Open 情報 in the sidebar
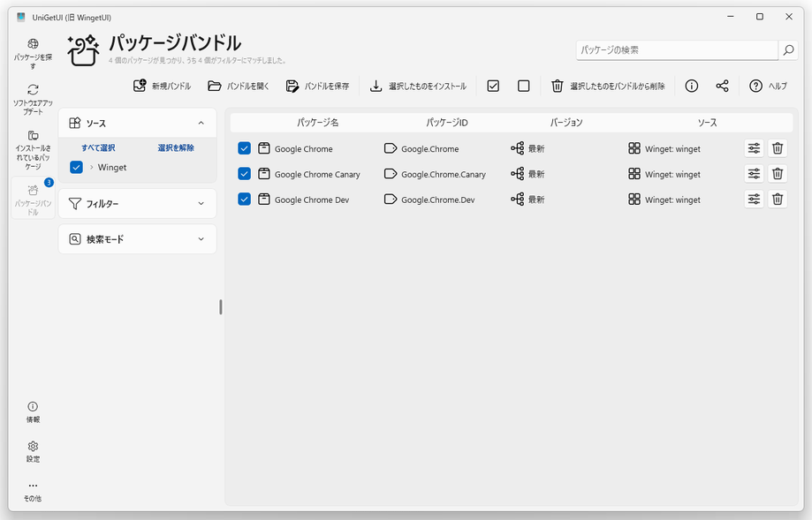This screenshot has width=812, height=520. [34, 412]
